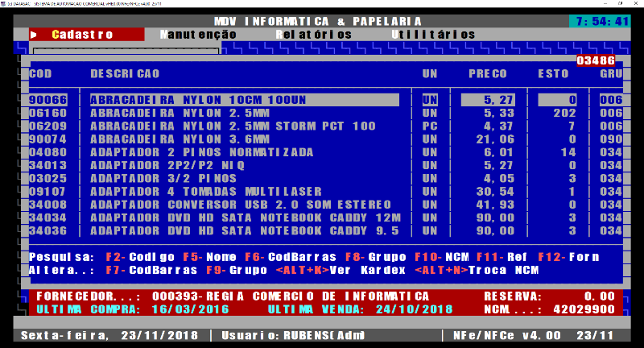Click the DESCRICAO column header

(125, 74)
